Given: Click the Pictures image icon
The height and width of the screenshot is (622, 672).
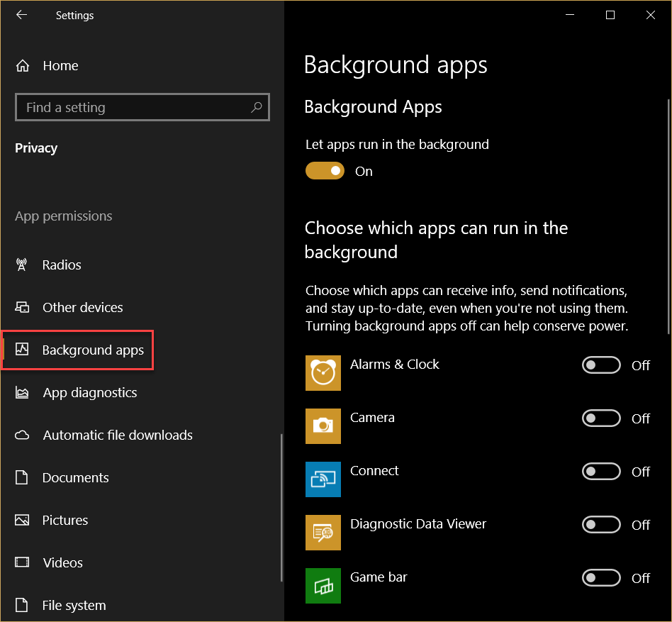Looking at the screenshot, I should coord(22,520).
